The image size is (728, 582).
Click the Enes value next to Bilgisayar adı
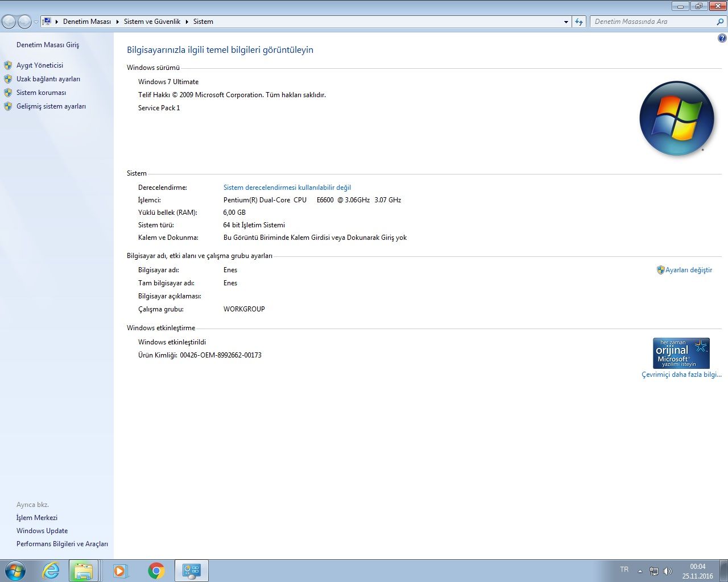(230, 270)
